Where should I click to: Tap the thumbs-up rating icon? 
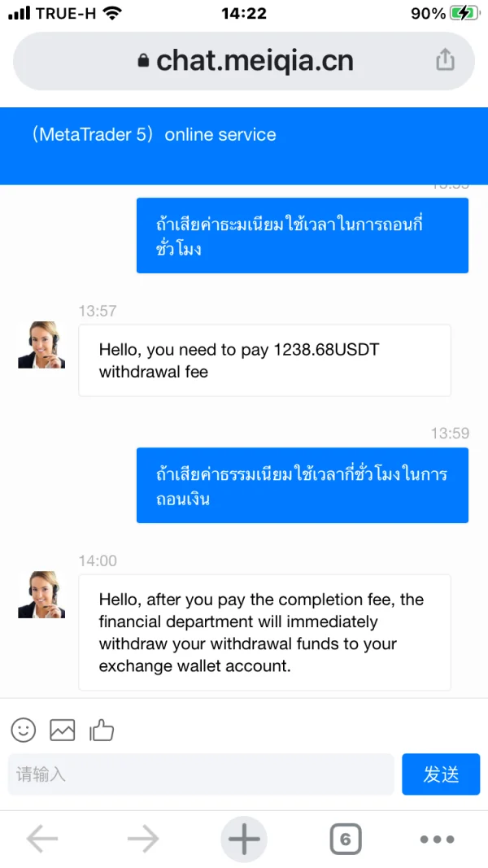pyautogui.click(x=102, y=730)
